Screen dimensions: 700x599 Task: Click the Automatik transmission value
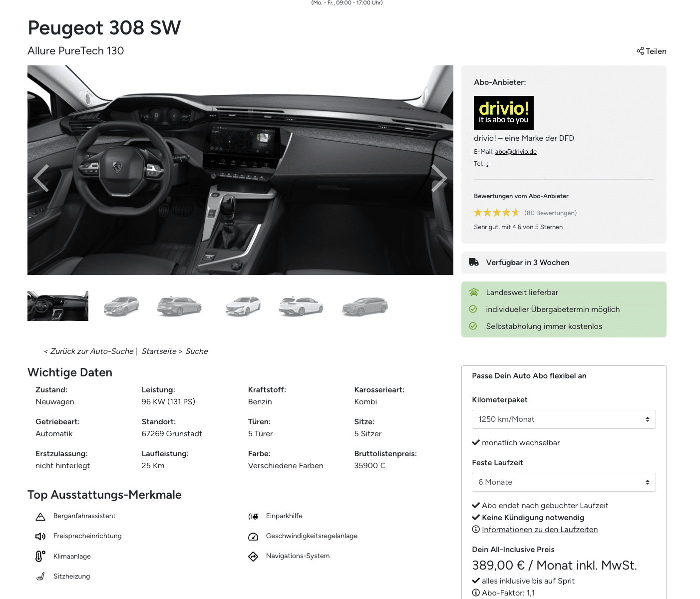[54, 434]
